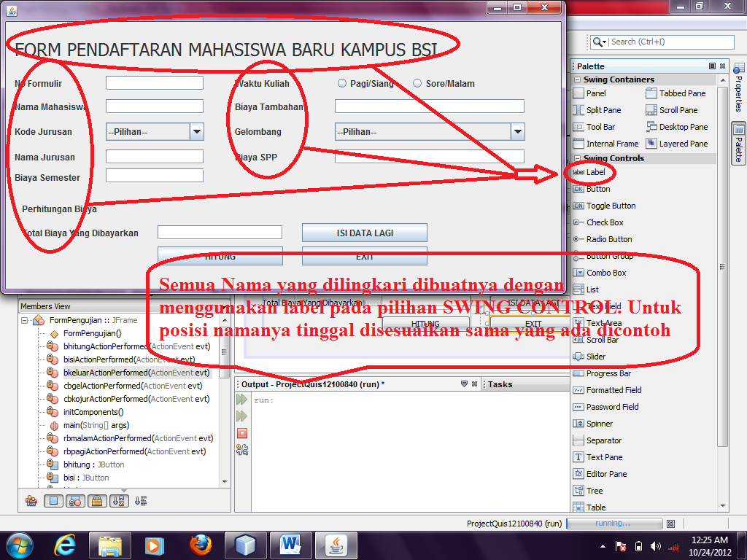The height and width of the screenshot is (560, 747).
Task: Click the HITUNG button on the form
Action: pyautogui.click(x=220, y=256)
